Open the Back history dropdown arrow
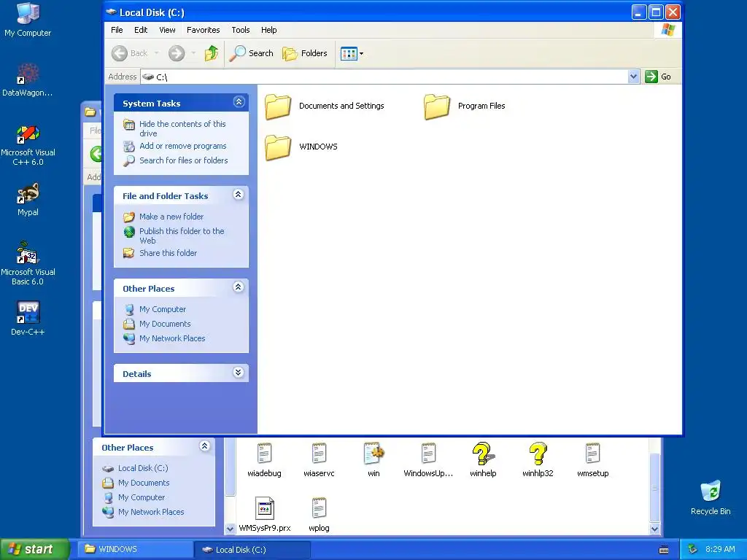Viewport: 747px width, 560px height. coord(156,53)
